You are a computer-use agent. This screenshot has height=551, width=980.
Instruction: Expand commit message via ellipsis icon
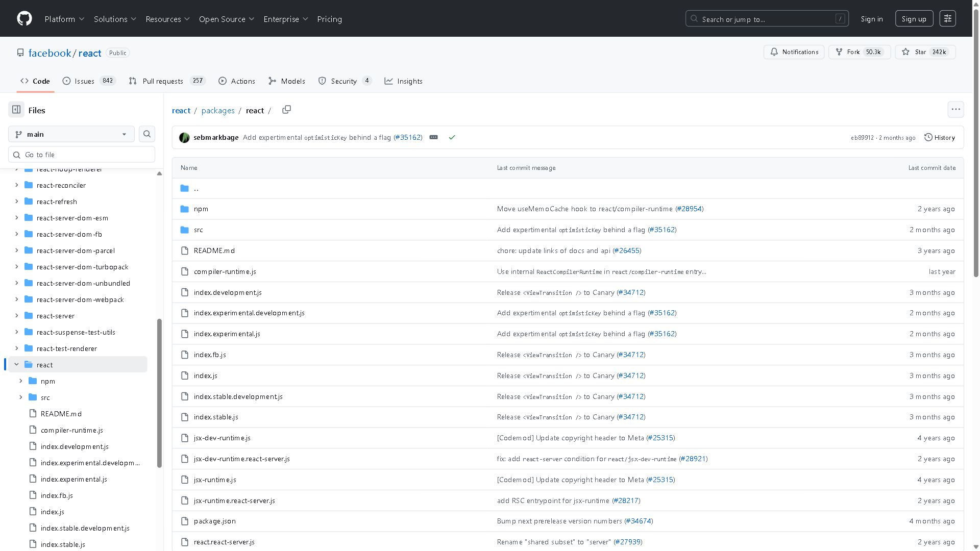433,137
